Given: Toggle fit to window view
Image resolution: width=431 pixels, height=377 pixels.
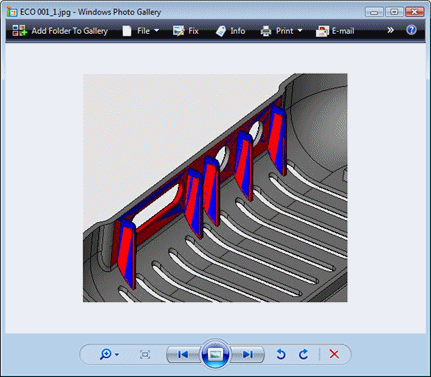Looking at the screenshot, I should pyautogui.click(x=145, y=354).
